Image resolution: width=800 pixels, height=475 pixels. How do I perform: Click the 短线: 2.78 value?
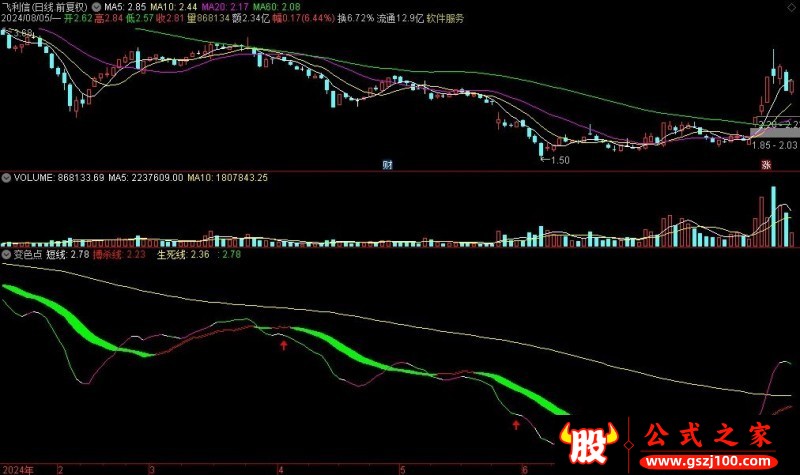click(68, 254)
